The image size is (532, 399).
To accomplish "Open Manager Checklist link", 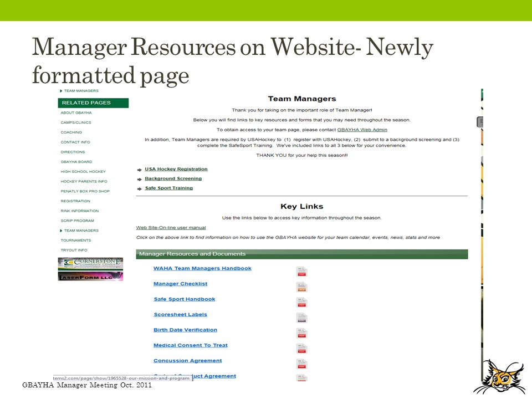I will click(x=180, y=284).
